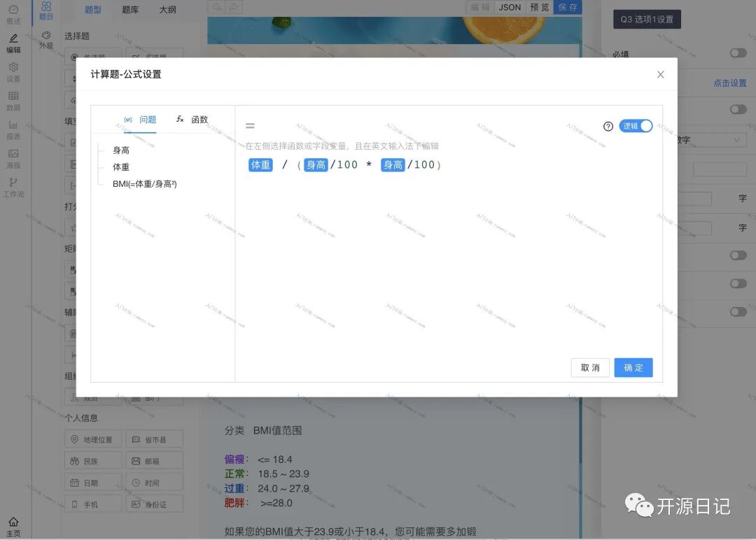Image resolution: width=756 pixels, height=540 pixels.
Task: Open the 设置 gear icon in sidebar
Action: 13,67
